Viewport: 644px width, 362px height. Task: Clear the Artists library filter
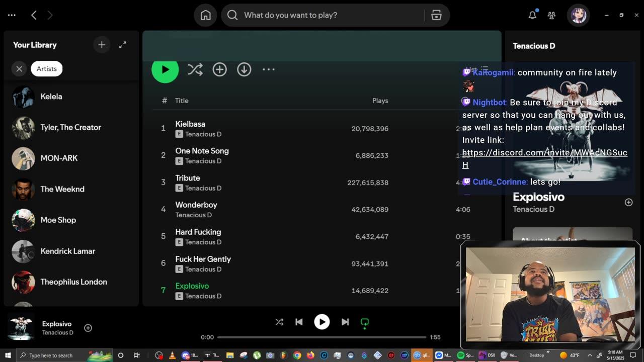coord(19,69)
